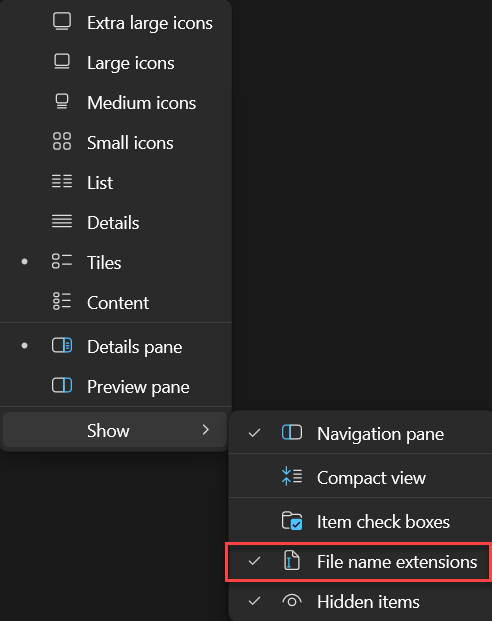This screenshot has width=492, height=621.
Task: Uncheck the Navigation pane option
Action: pos(360,433)
